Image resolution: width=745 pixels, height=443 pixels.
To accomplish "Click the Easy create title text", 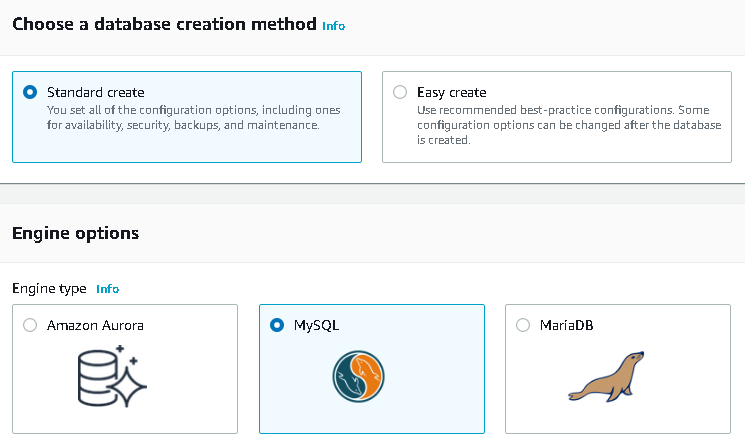I will [452, 92].
